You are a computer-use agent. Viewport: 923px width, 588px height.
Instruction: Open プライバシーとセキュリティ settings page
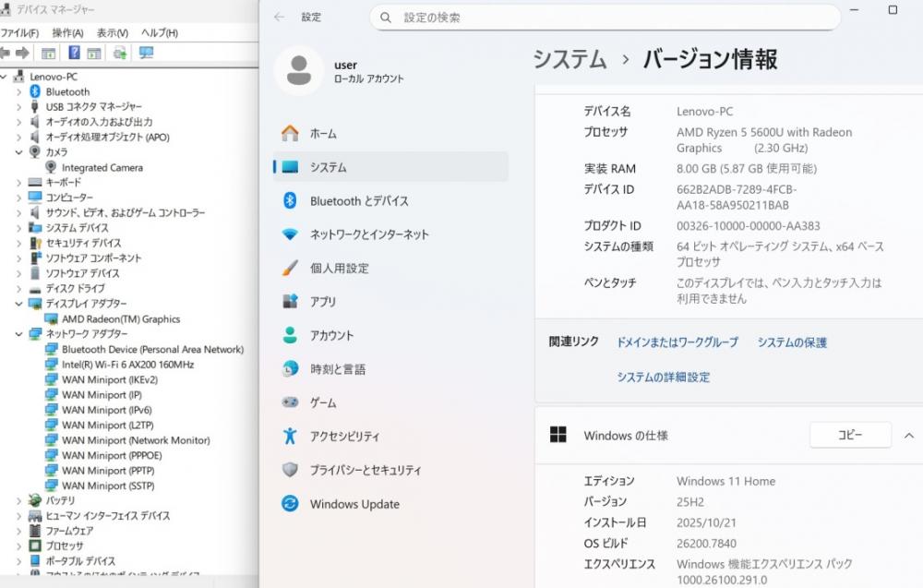[x=390, y=470]
